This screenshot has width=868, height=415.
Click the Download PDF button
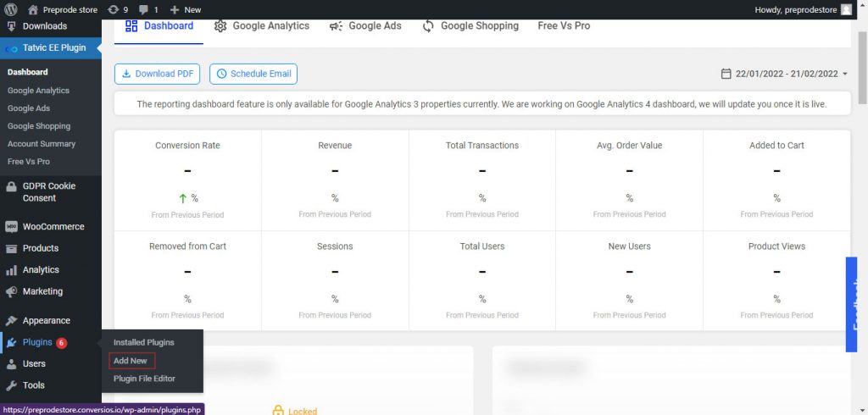click(x=157, y=74)
